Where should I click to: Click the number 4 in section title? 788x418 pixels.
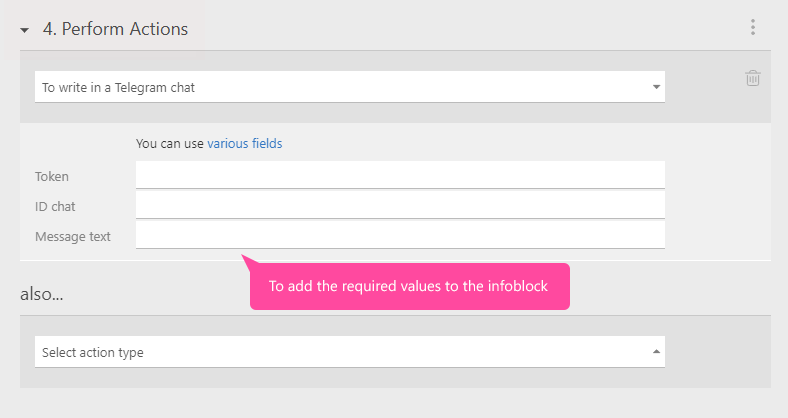tap(48, 29)
